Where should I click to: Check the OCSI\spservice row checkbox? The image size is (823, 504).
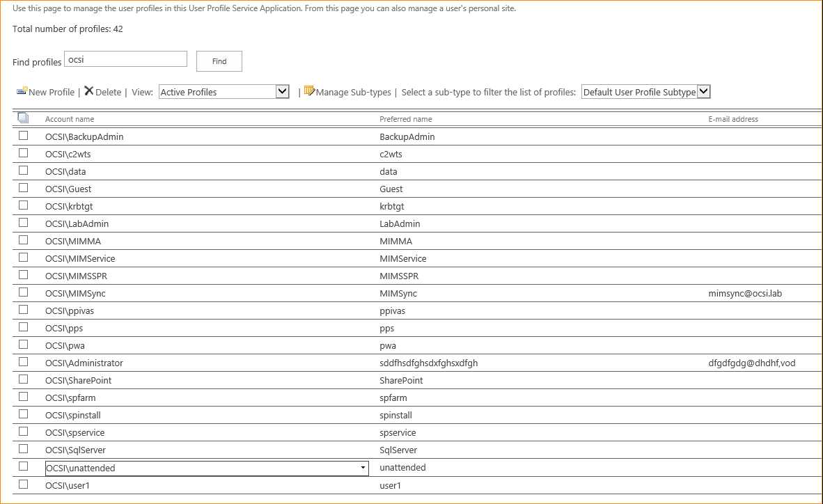pyautogui.click(x=23, y=431)
